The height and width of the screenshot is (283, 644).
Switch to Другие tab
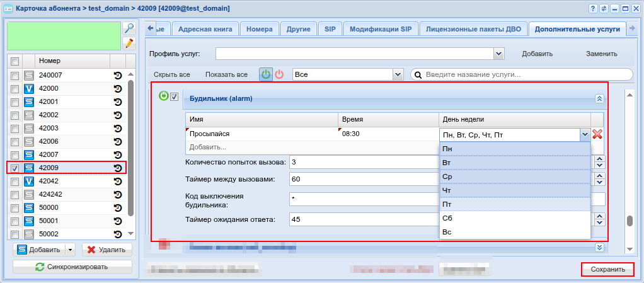click(299, 29)
